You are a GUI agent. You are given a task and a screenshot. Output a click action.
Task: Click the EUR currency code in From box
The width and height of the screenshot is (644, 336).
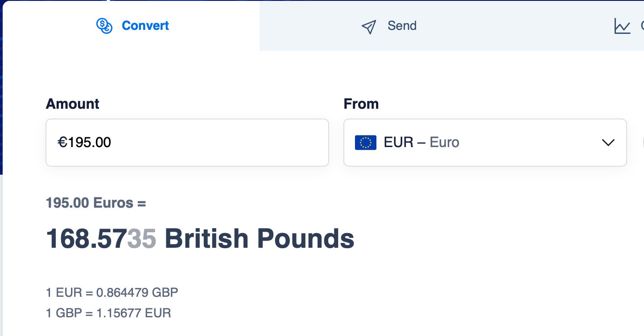point(398,143)
